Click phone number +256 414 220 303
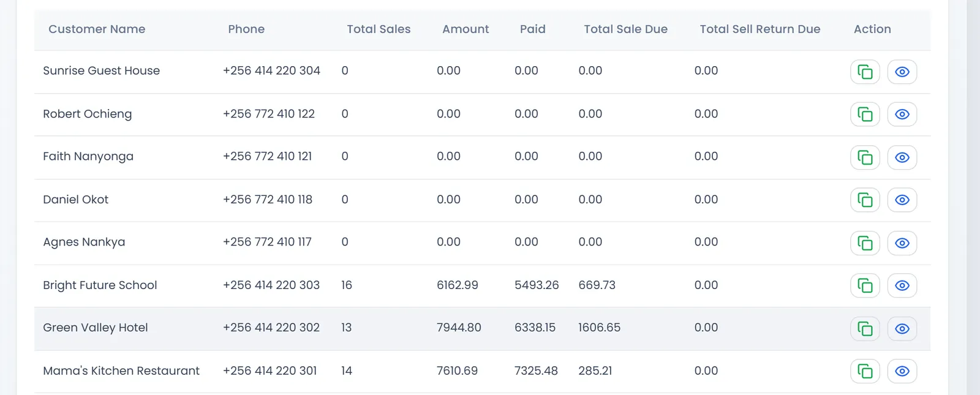Image resolution: width=980 pixels, height=395 pixels. 271,285
